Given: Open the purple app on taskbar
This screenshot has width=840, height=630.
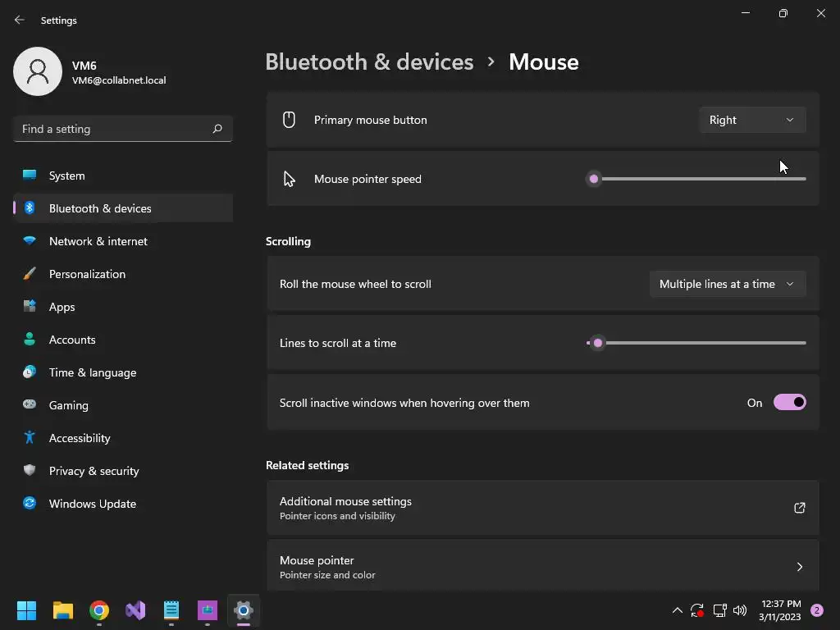Looking at the screenshot, I should (x=208, y=610).
